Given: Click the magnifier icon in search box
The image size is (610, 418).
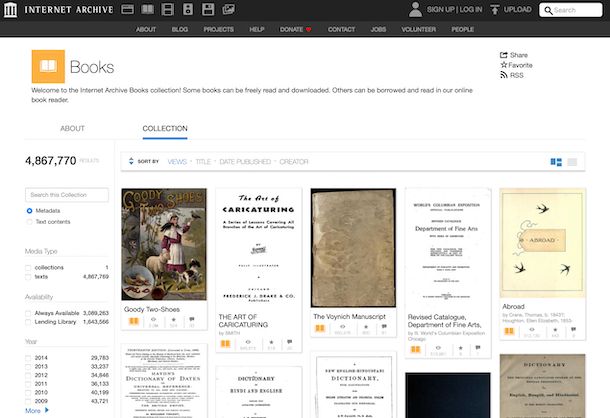Looking at the screenshot, I should [x=548, y=10].
